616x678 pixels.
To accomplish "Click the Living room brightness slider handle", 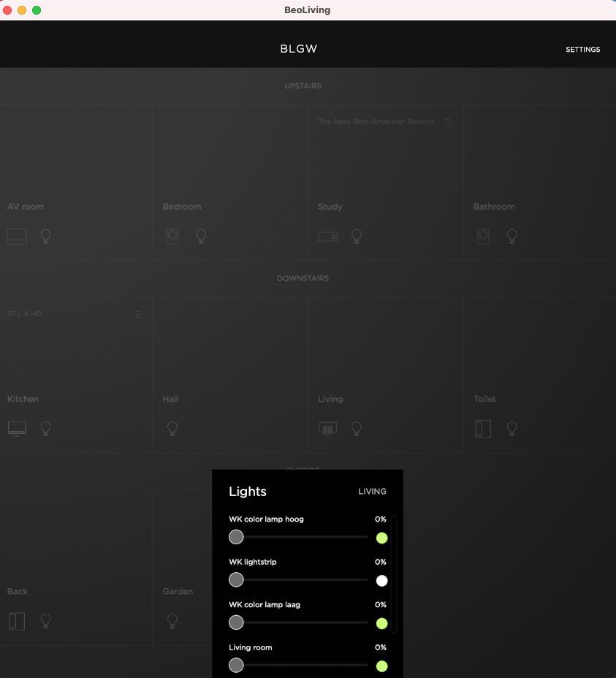I will (x=236, y=666).
